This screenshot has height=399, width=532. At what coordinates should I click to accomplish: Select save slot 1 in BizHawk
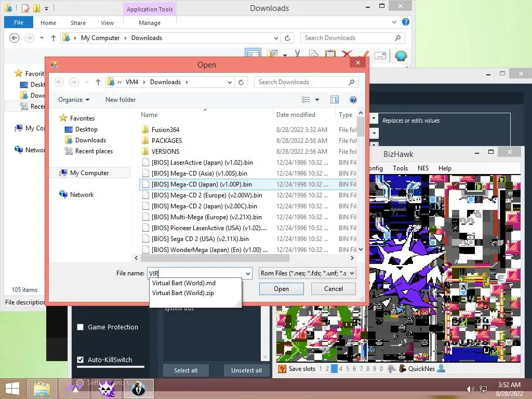(x=321, y=368)
